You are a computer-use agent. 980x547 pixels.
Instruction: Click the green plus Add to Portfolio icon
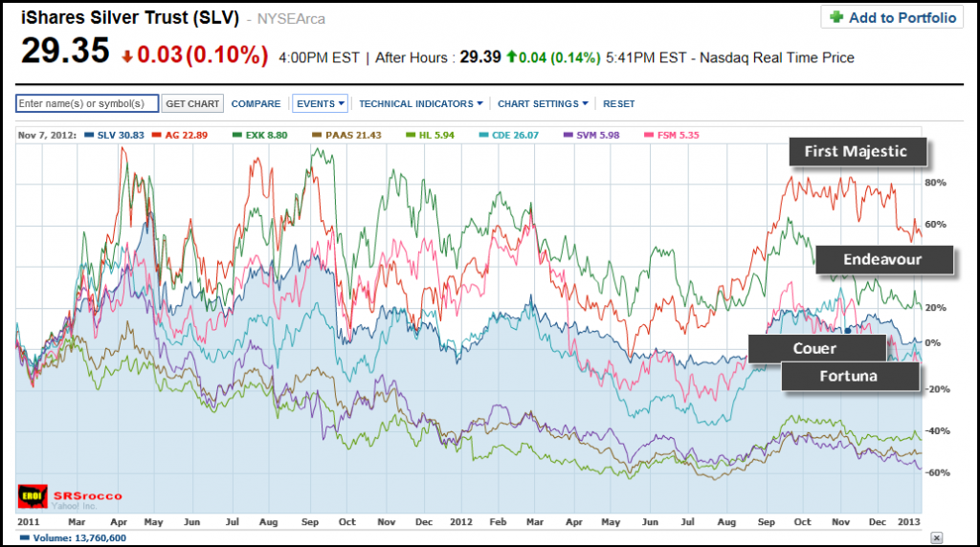(836, 17)
